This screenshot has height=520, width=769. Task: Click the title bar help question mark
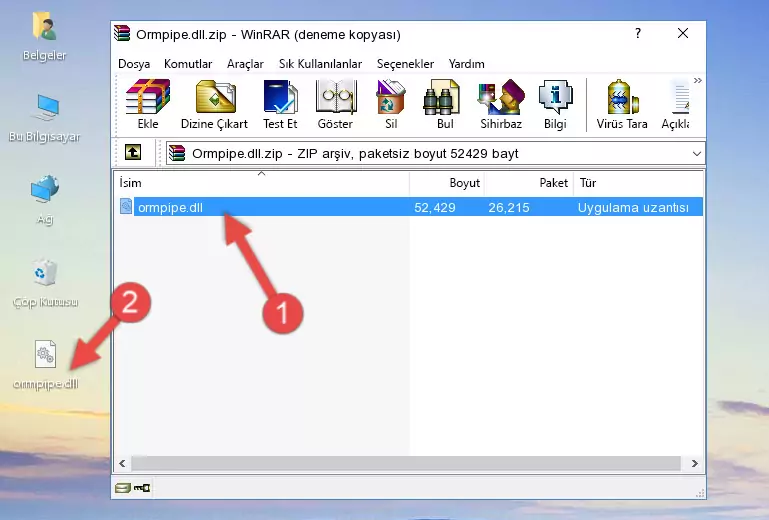coord(638,33)
